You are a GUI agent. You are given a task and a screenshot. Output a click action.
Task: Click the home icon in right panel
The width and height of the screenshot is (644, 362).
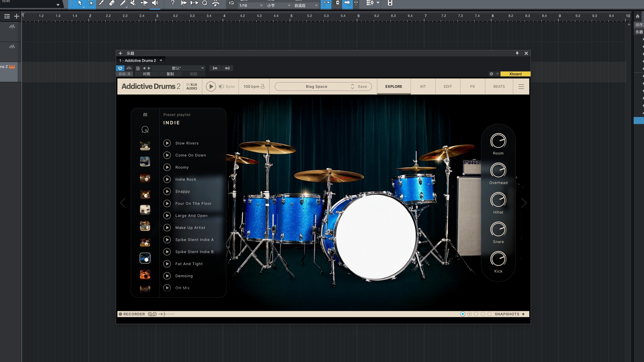coord(637,16)
